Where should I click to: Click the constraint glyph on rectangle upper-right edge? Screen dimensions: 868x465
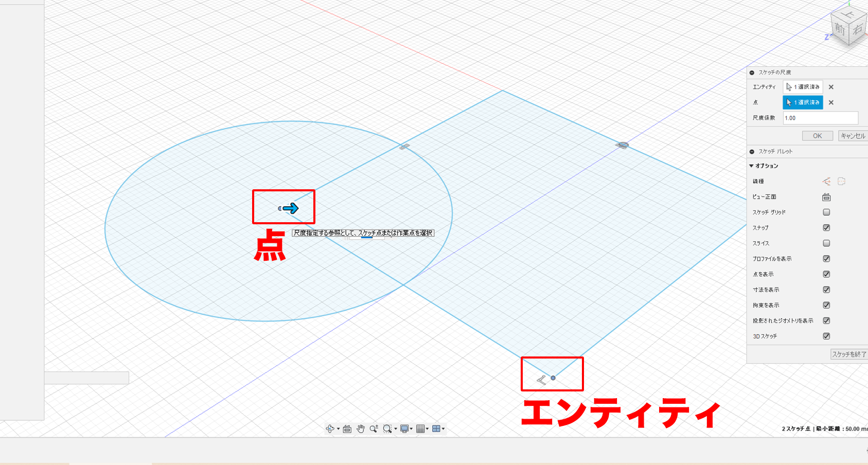(622, 146)
